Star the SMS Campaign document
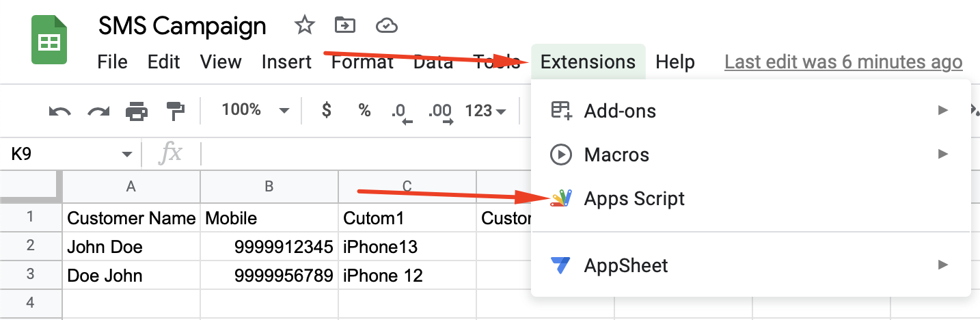980x320 pixels. (304, 26)
